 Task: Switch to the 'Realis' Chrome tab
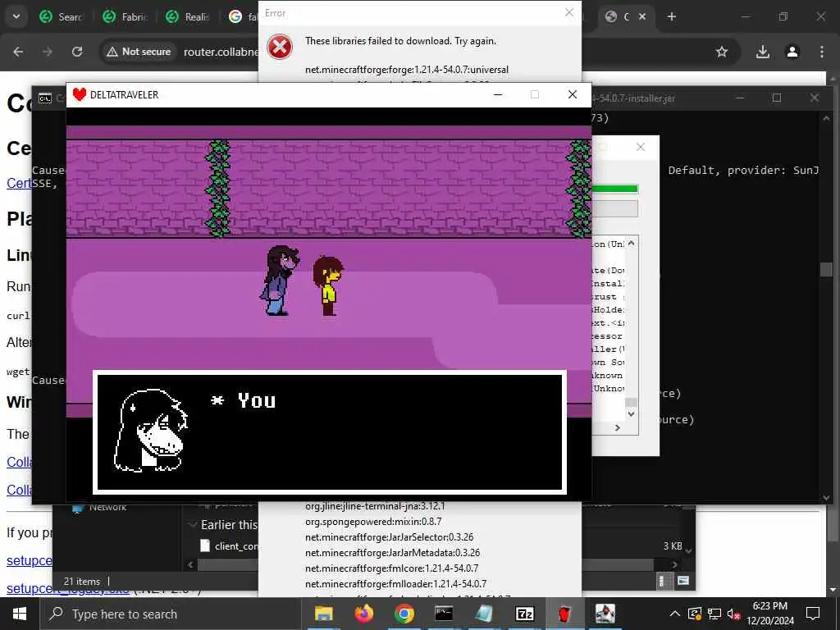coord(188,16)
